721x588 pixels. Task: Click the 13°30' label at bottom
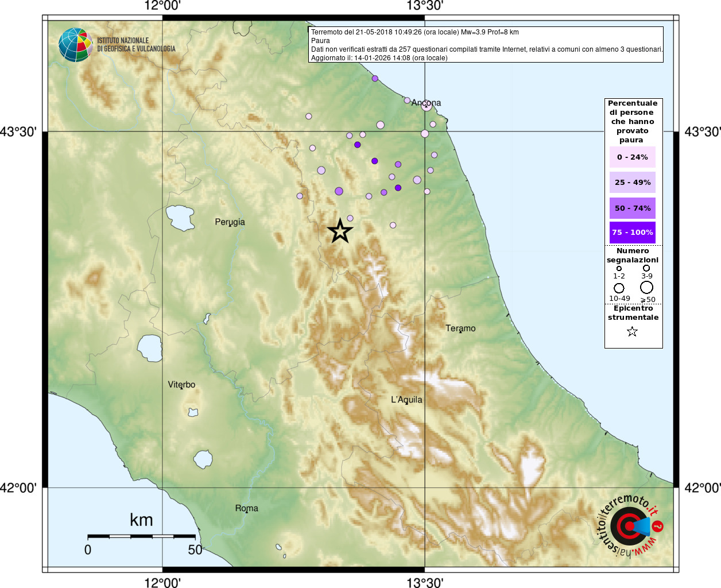(x=425, y=582)
